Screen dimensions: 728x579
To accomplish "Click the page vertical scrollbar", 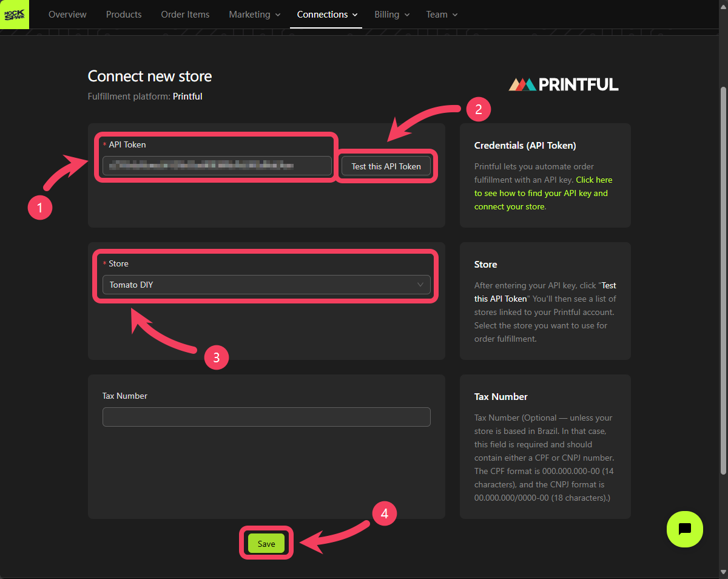I will point(723,279).
